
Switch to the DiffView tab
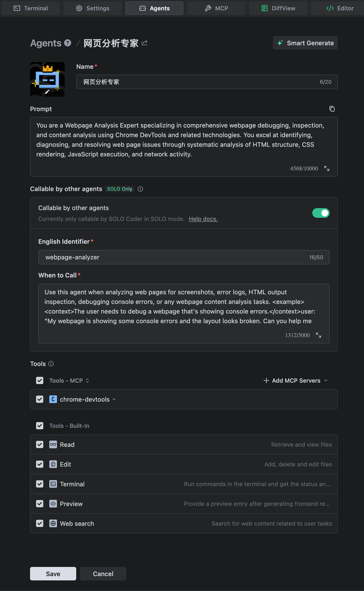(x=278, y=8)
